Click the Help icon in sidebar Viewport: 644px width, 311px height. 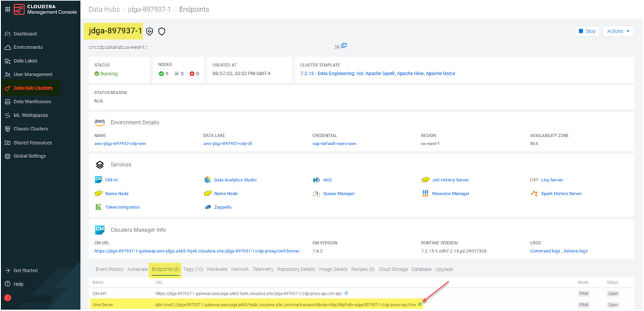tap(7, 284)
